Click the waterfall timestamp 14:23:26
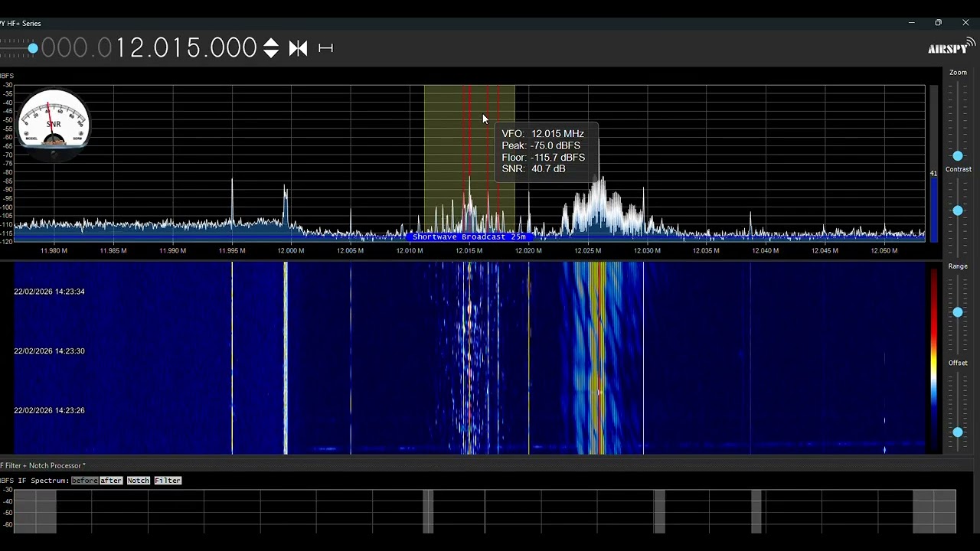 click(x=49, y=411)
